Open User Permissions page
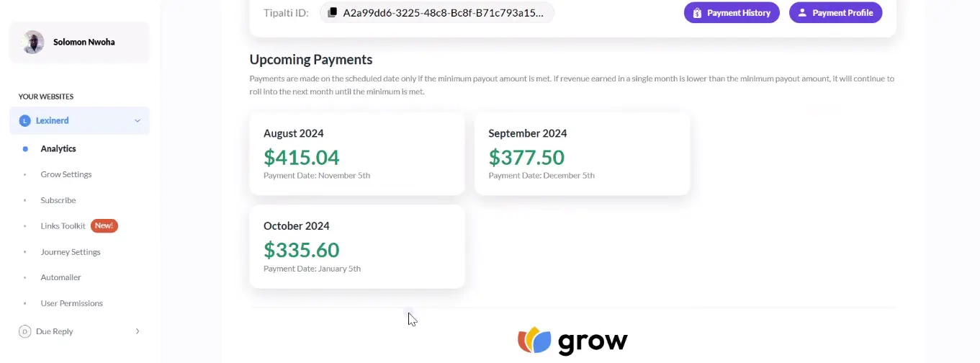Viewport: 980px width, 363px height. 72,303
